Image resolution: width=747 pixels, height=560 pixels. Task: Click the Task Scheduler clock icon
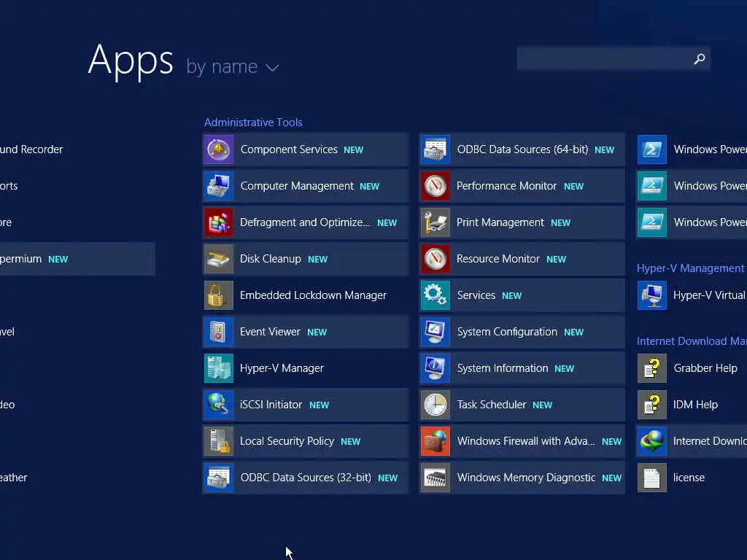click(436, 405)
